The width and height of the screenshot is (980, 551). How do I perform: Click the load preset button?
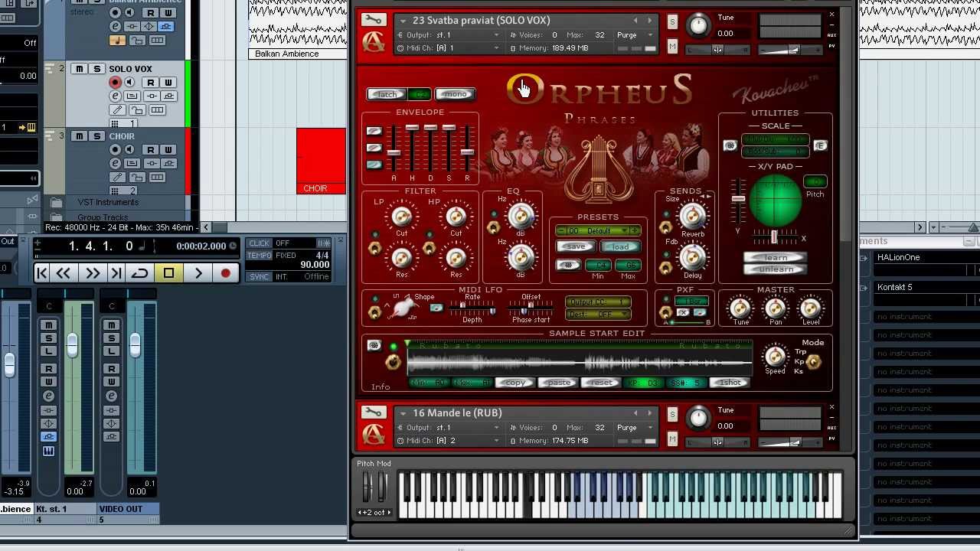(620, 246)
